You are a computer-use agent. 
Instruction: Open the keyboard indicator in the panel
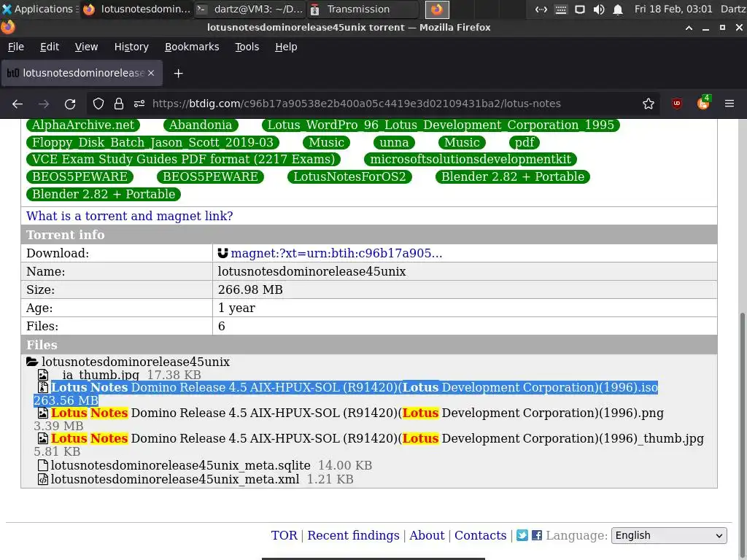[x=561, y=9]
